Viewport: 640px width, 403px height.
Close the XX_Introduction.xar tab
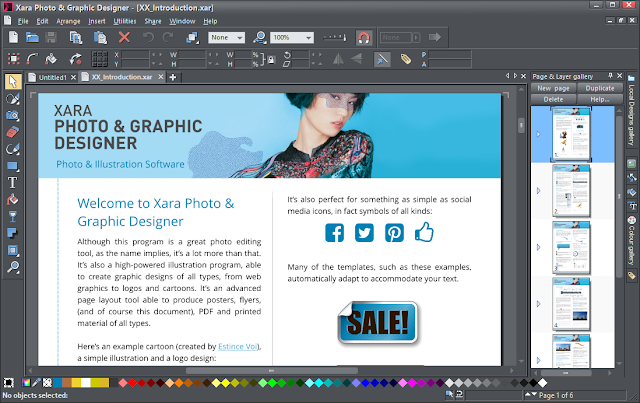pos(161,77)
